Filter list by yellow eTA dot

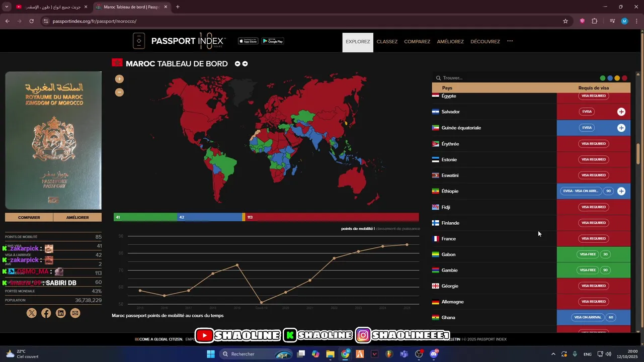617,78
